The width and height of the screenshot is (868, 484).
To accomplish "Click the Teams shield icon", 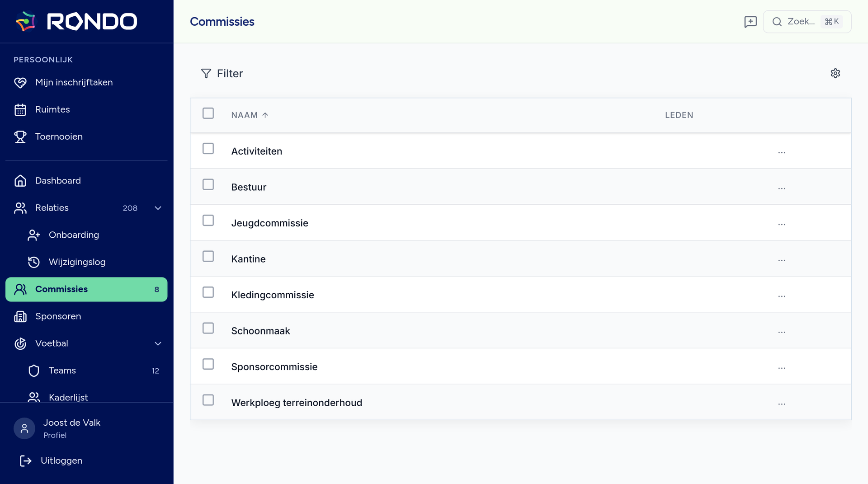I will click(x=34, y=371).
